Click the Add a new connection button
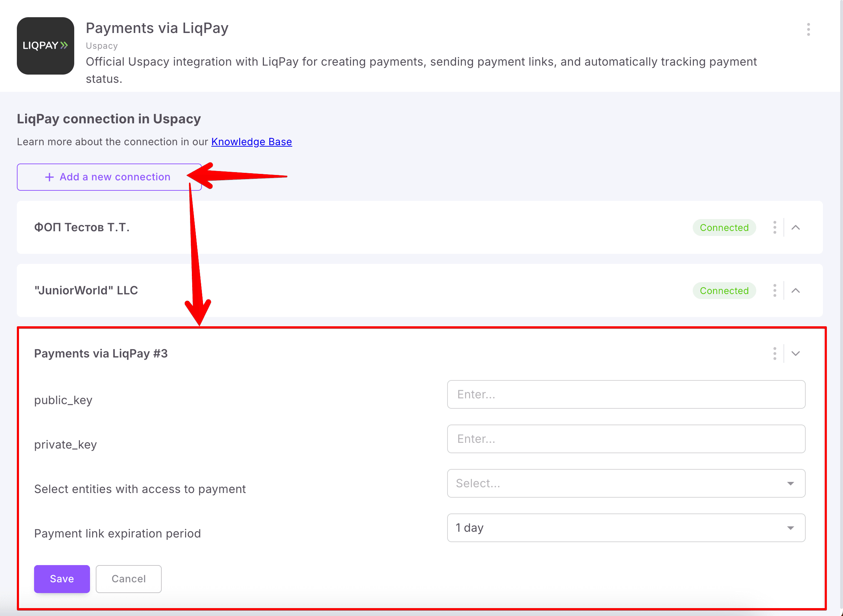This screenshot has width=843, height=616. tap(109, 177)
